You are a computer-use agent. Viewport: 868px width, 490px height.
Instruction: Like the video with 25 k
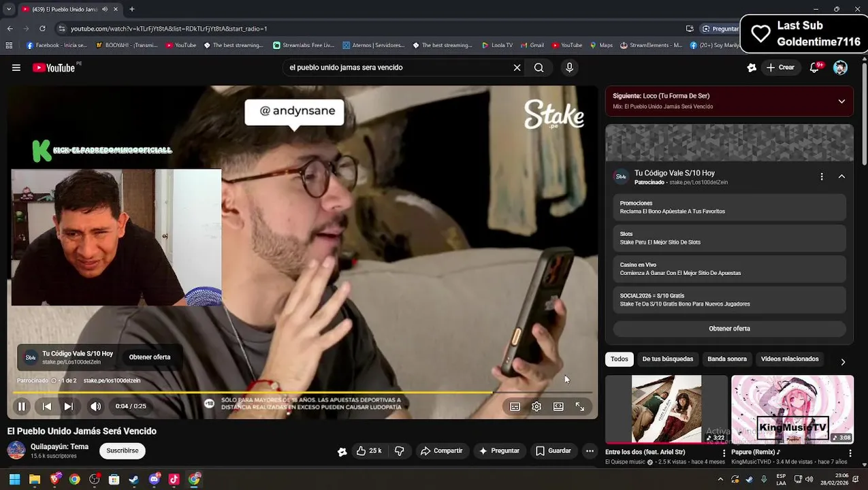(x=368, y=451)
